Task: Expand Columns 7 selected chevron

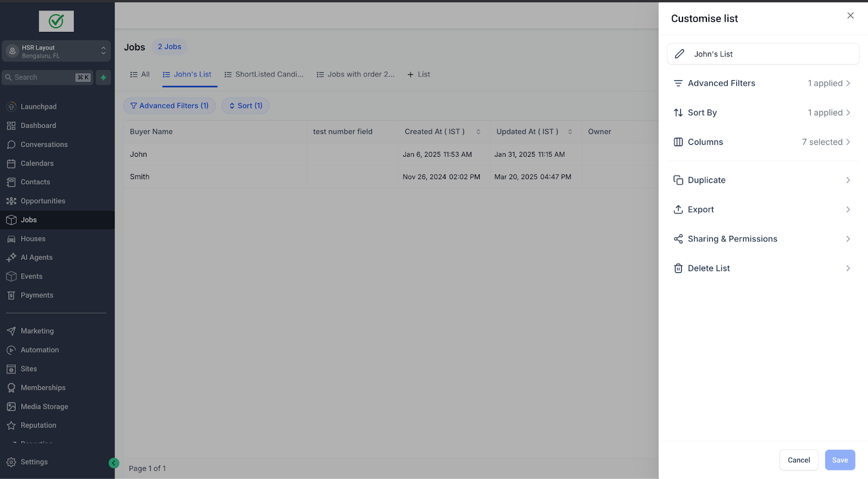Action: click(x=848, y=142)
